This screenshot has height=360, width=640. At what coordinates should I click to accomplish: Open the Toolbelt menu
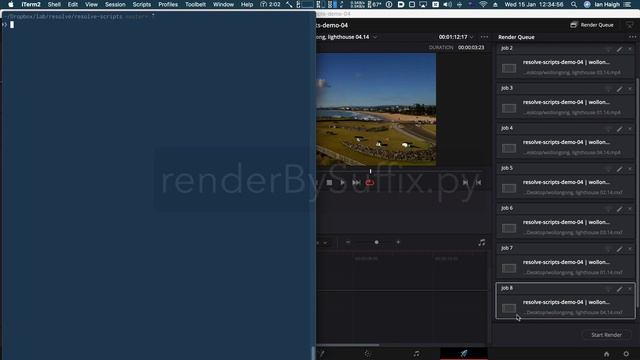[x=195, y=4]
